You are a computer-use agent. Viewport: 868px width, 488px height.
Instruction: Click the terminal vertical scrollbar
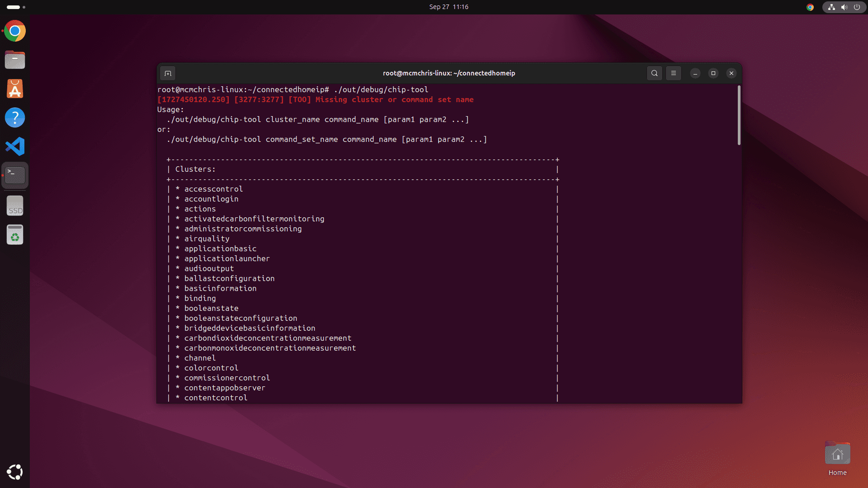[739, 116]
